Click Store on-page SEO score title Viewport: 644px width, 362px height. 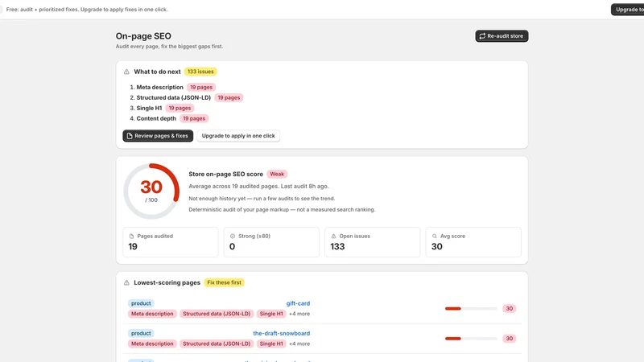click(226, 174)
